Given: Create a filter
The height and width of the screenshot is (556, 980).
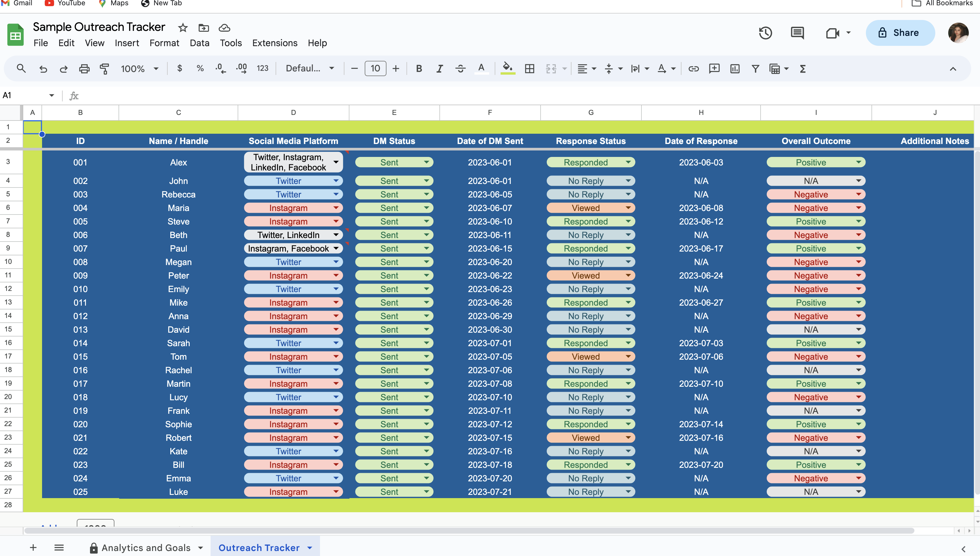Looking at the screenshot, I should pyautogui.click(x=755, y=69).
